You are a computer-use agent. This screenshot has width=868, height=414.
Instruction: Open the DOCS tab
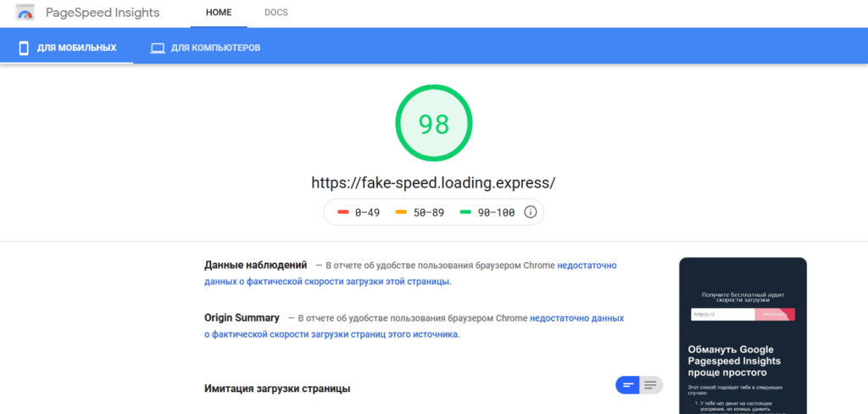click(x=275, y=14)
